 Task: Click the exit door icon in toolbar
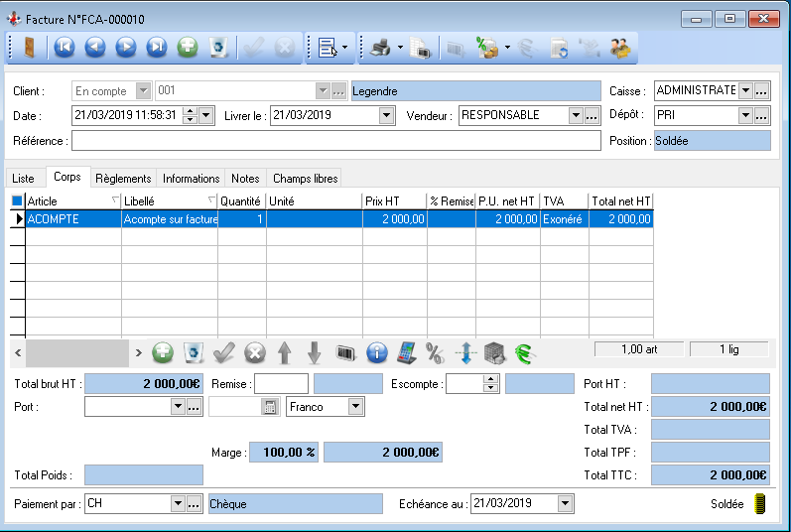(x=28, y=47)
